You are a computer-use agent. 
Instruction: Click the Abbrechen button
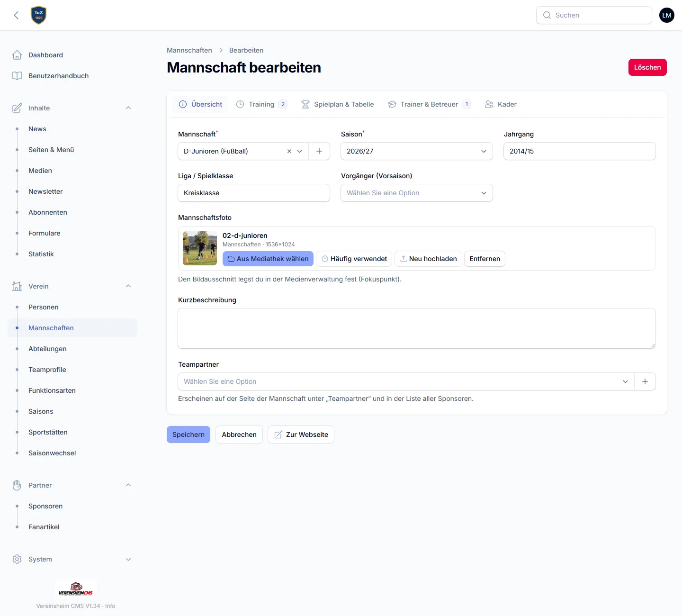pyautogui.click(x=239, y=435)
